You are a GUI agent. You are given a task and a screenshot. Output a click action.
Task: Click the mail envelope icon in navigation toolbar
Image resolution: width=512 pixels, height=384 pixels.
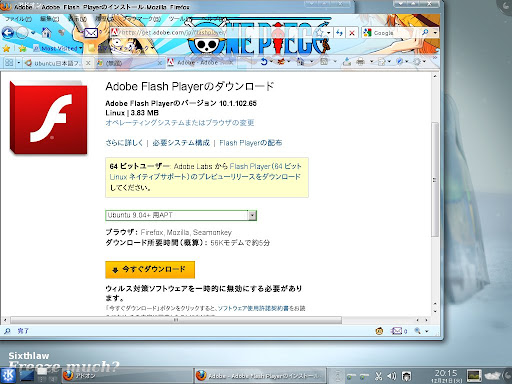pos(90,33)
